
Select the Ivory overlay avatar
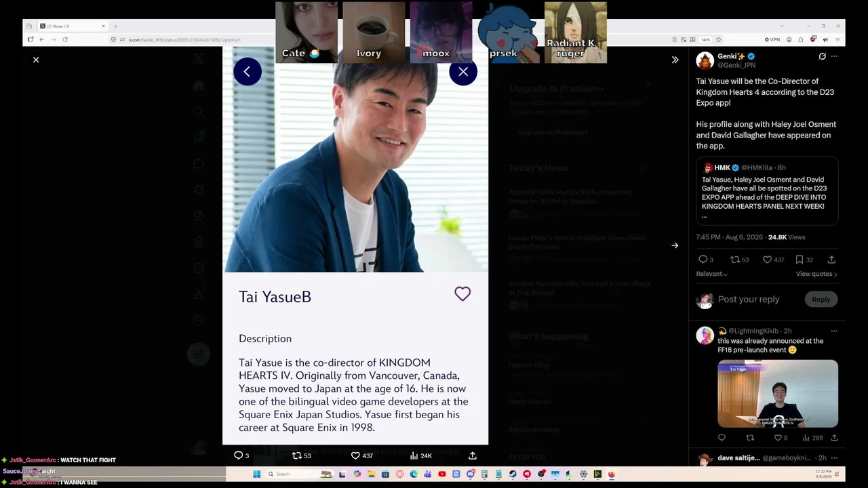[374, 32]
